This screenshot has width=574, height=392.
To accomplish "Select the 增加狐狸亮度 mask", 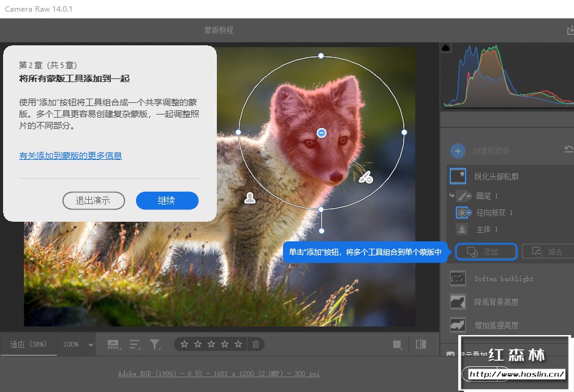I will (458, 325).
